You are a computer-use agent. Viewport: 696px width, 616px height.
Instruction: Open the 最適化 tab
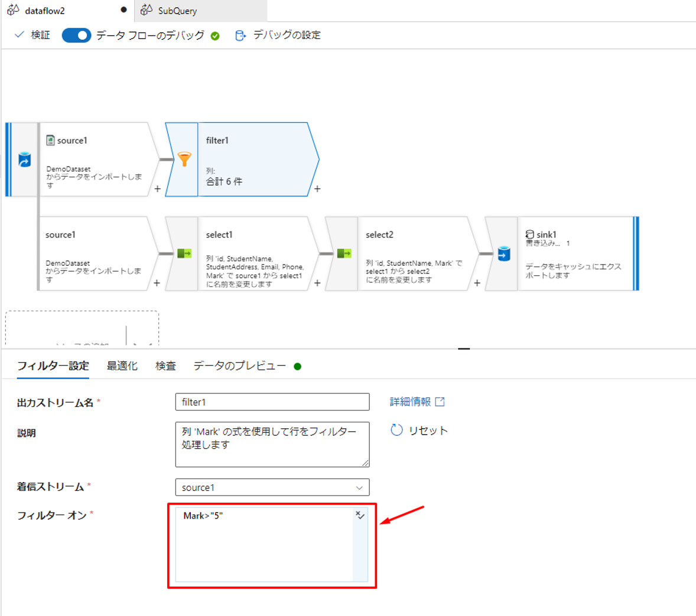tap(122, 366)
